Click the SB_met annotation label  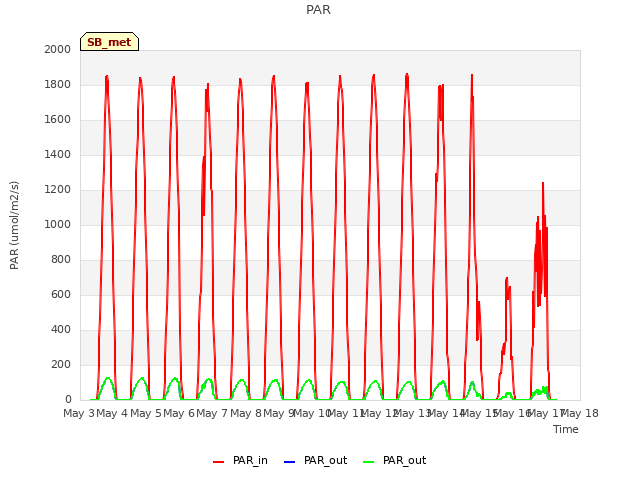click(x=109, y=42)
